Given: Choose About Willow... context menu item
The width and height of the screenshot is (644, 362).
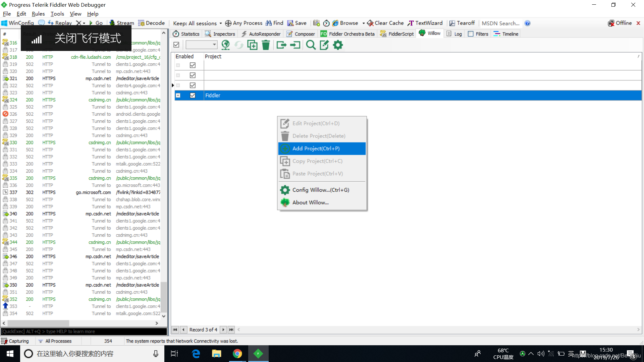Looking at the screenshot, I should pyautogui.click(x=322, y=202).
